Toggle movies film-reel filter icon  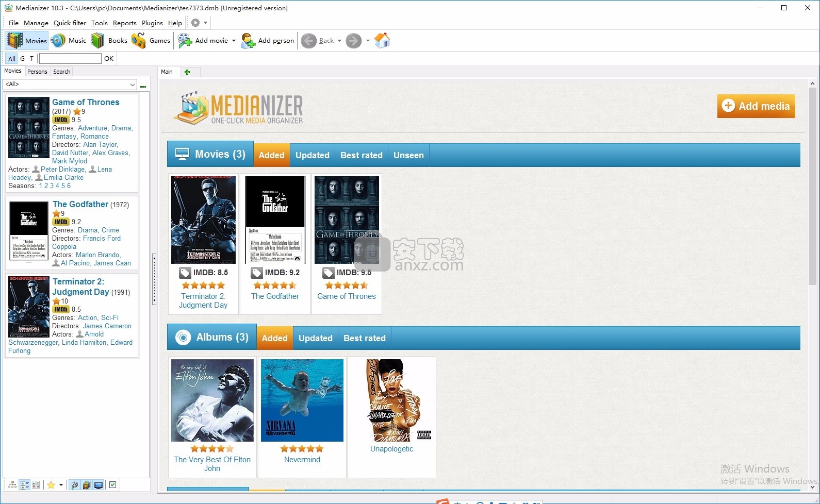(x=75, y=485)
